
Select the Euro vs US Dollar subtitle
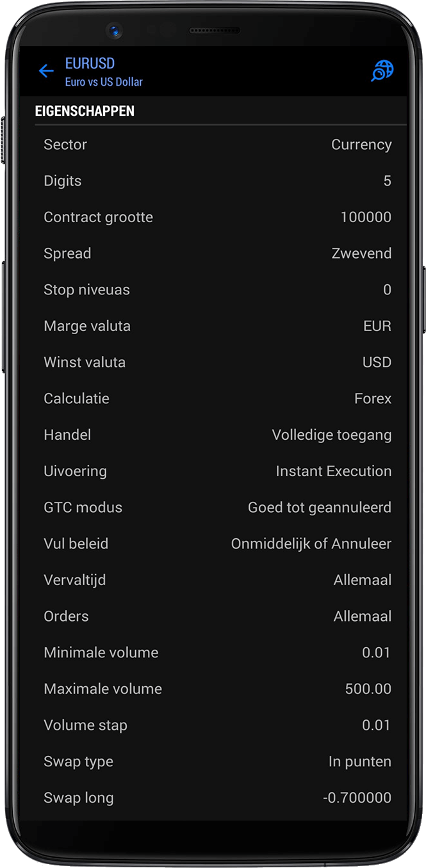coord(104,82)
